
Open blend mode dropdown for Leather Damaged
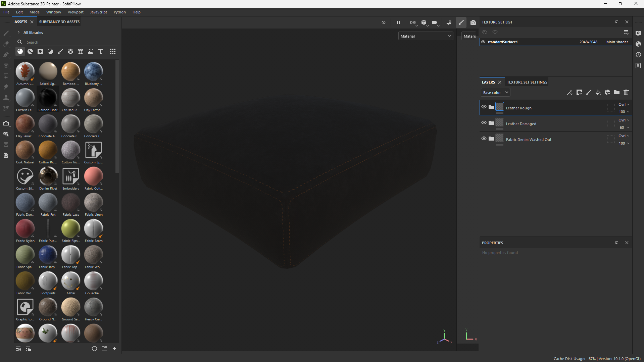point(624,120)
